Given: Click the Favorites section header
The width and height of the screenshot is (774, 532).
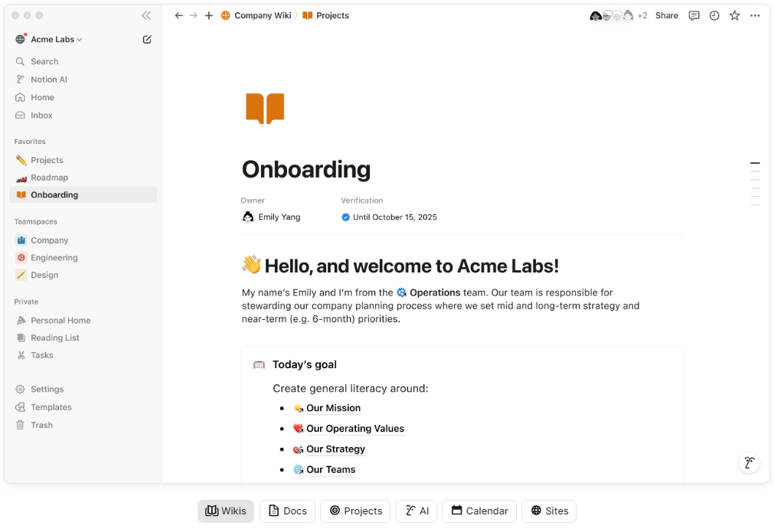Looking at the screenshot, I should [x=30, y=142].
